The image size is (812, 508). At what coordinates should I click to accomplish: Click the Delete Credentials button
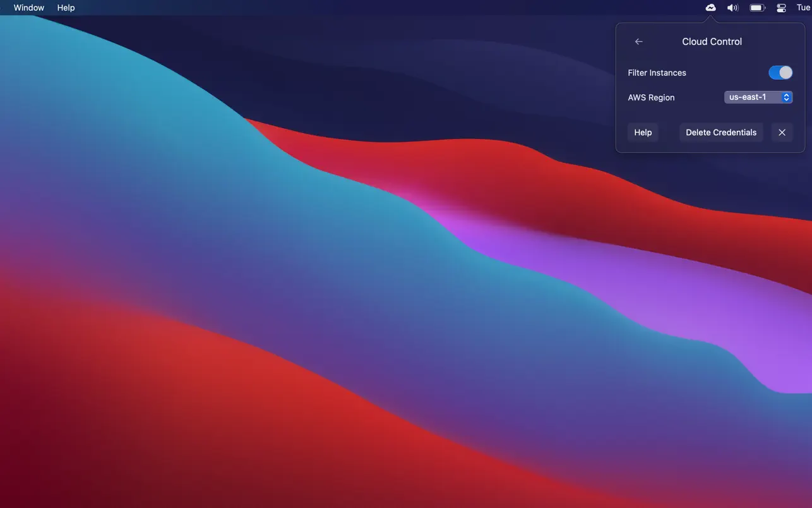pos(721,133)
